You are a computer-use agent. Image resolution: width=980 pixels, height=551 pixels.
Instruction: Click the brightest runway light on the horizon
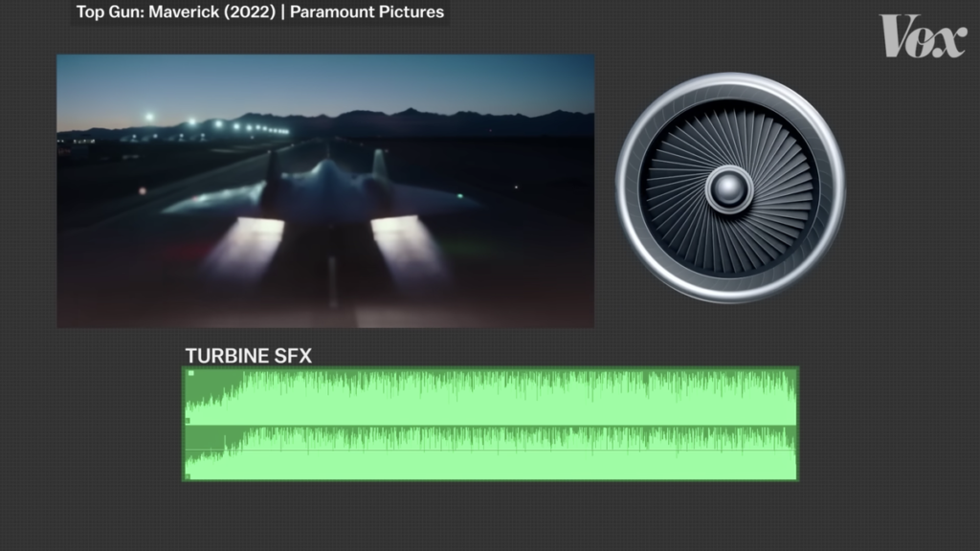[x=148, y=117]
